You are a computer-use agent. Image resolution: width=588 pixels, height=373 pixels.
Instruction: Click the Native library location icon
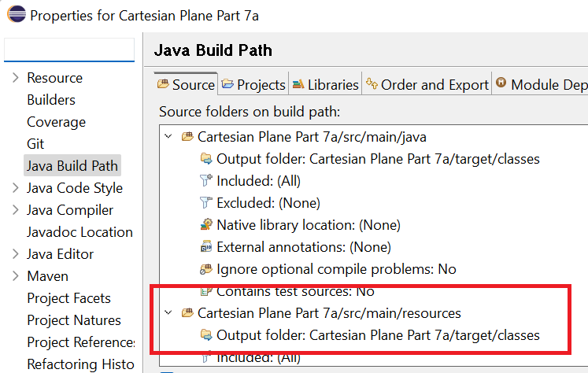pos(206,225)
